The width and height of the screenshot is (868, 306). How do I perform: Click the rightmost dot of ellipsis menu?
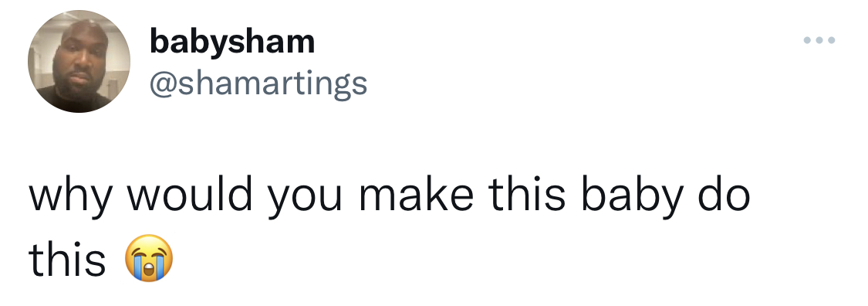click(x=832, y=40)
